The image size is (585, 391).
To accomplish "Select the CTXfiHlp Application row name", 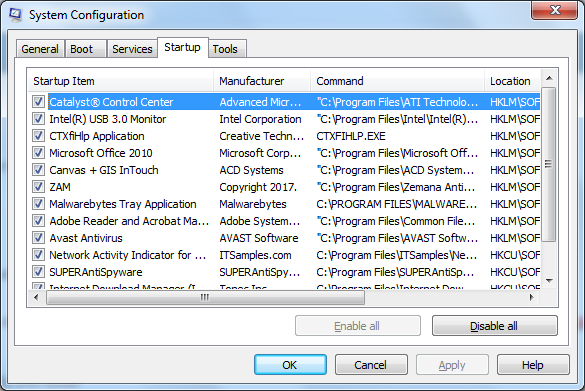I will coord(97,136).
